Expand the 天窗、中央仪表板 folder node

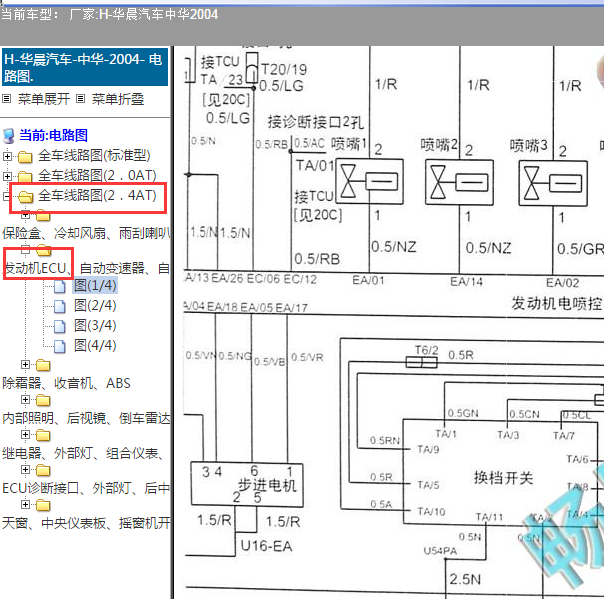click(x=25, y=504)
